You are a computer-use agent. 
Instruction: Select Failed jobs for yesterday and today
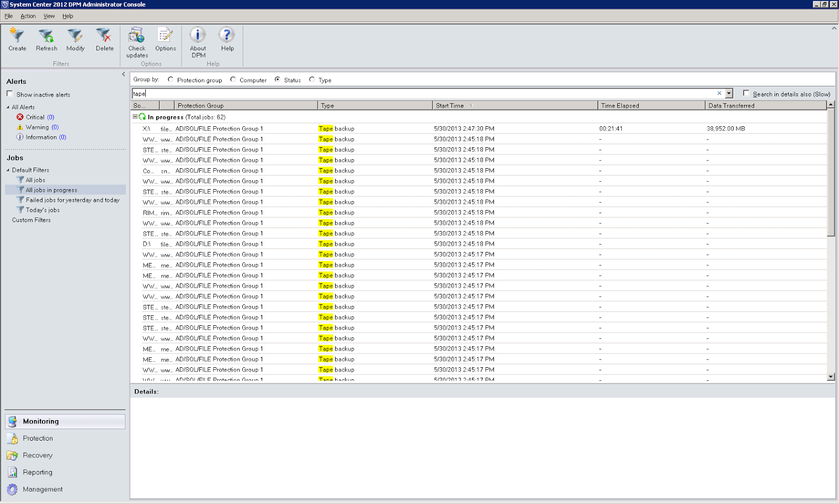click(72, 200)
